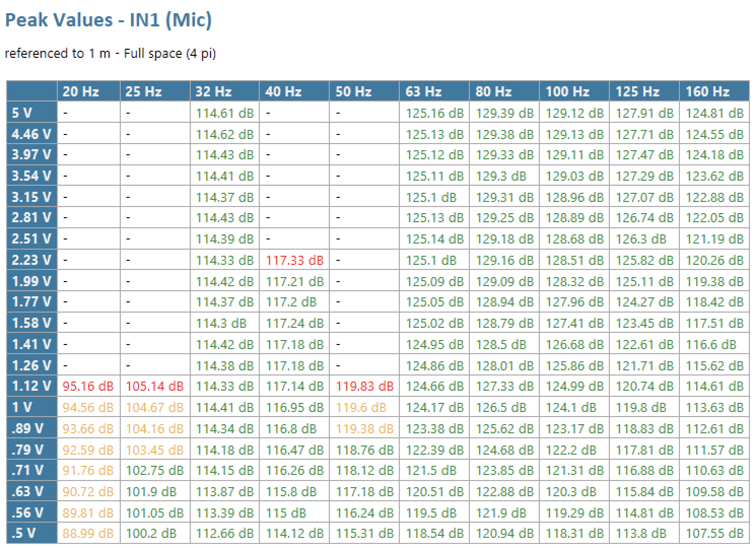This screenshot has height=548, width=756.
Task: Click the 20 Hz column header
Action: point(89,91)
